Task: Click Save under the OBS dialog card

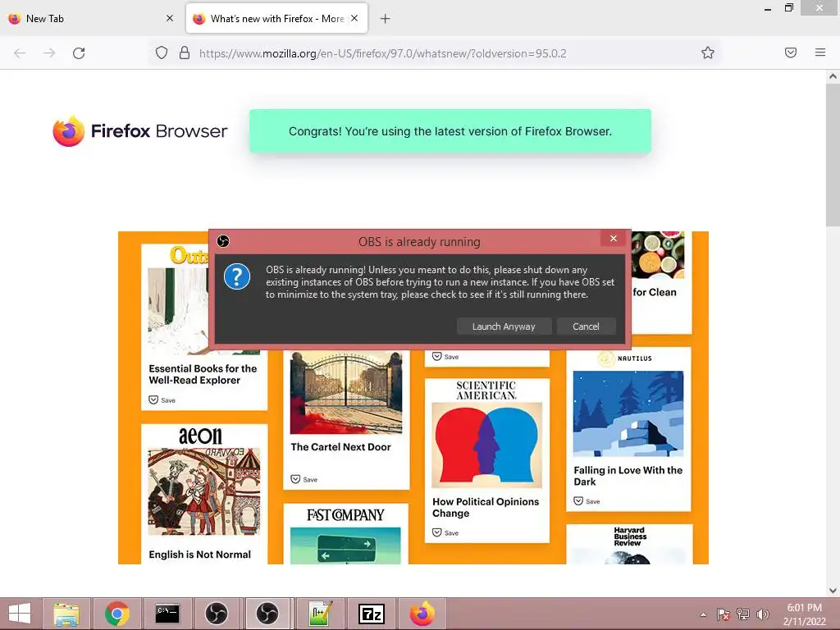Action: 445,357
